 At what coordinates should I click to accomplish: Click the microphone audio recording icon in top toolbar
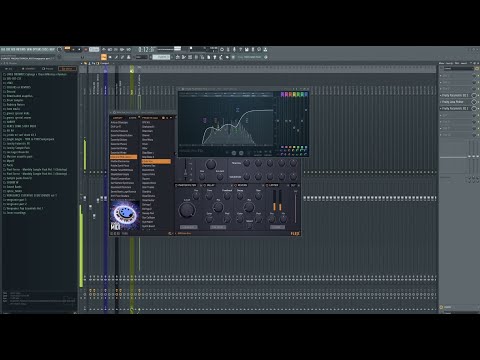(x=234, y=49)
